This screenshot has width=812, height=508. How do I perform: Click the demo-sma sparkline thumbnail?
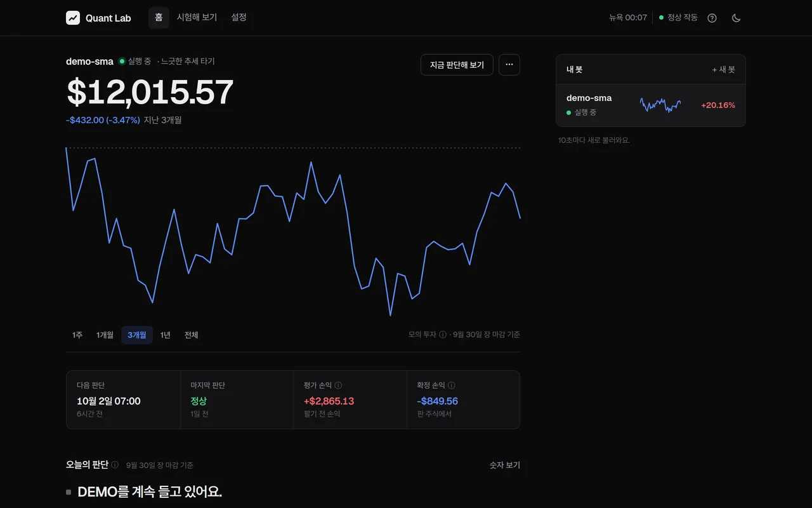(660, 105)
